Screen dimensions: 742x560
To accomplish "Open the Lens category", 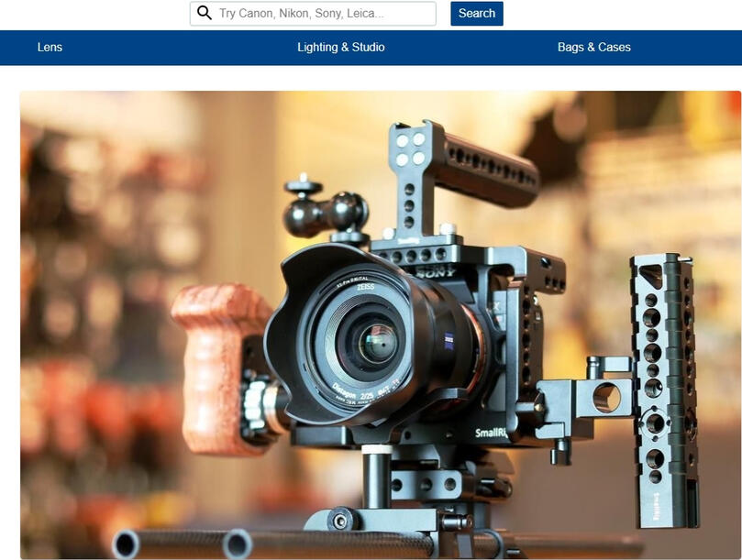I will 50,47.
